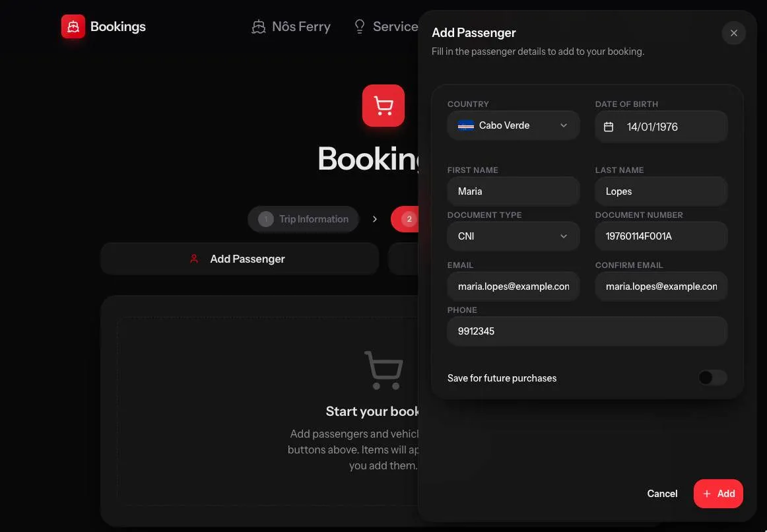Close the Add Passenger dialog
The height and width of the screenshot is (532, 767).
coord(734,33)
